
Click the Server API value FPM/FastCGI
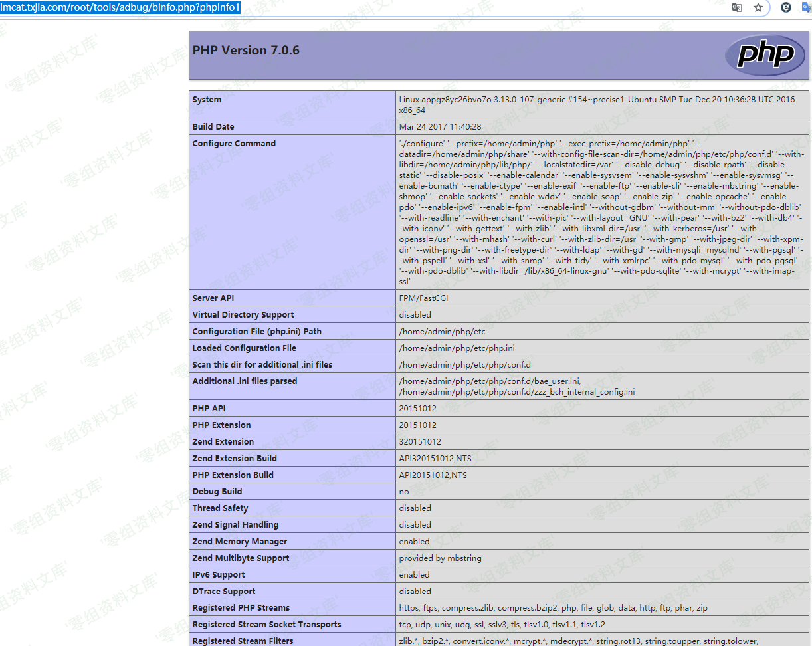tap(423, 298)
